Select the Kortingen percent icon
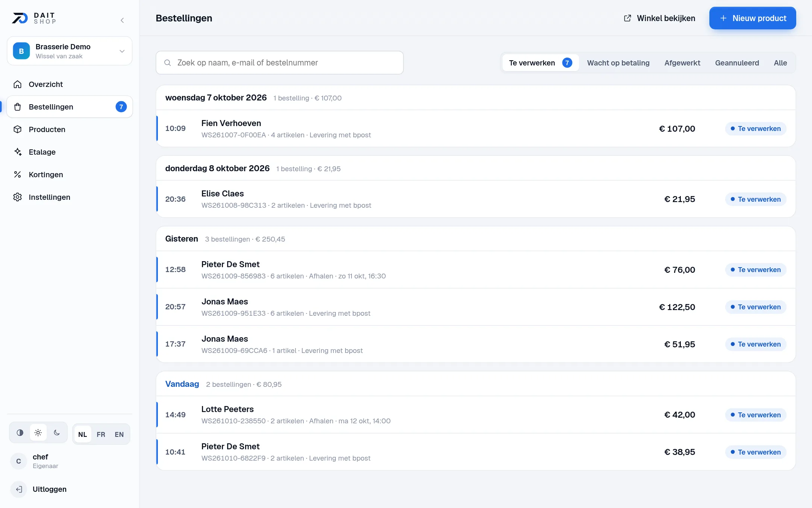 click(17, 175)
